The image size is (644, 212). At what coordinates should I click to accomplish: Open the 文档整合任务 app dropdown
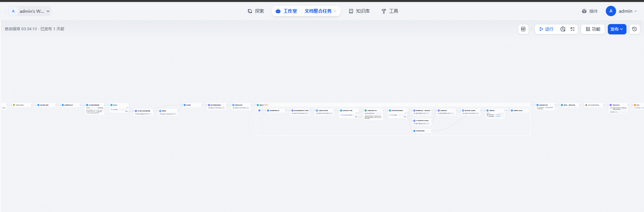coord(320,11)
